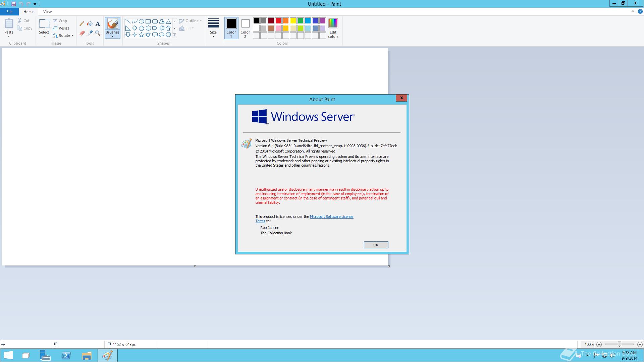Choose the Right arrow shape
This screenshot has width=644, height=362.
pyautogui.click(x=155, y=28)
